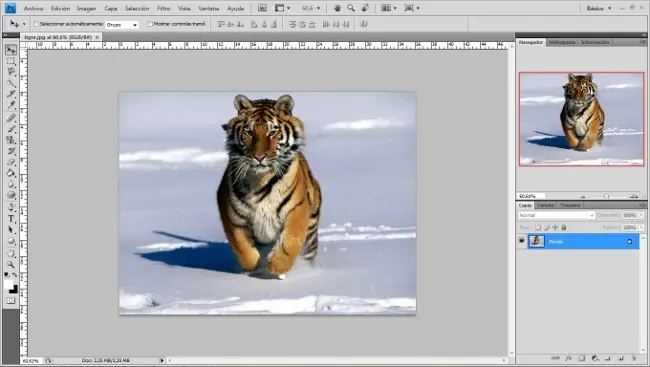
Task: Select the Move tool in the toolbox
Action: pyautogui.click(x=11, y=50)
